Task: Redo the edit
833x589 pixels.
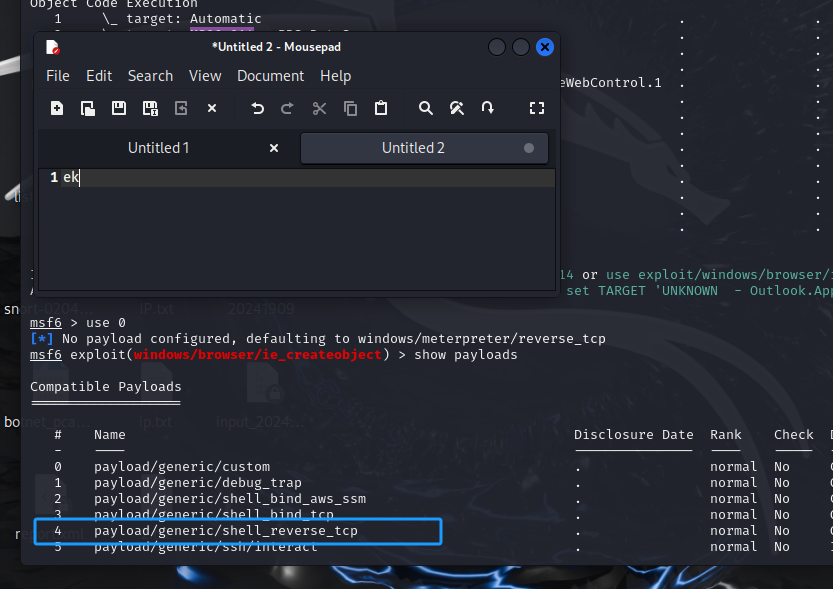Action: 287,108
